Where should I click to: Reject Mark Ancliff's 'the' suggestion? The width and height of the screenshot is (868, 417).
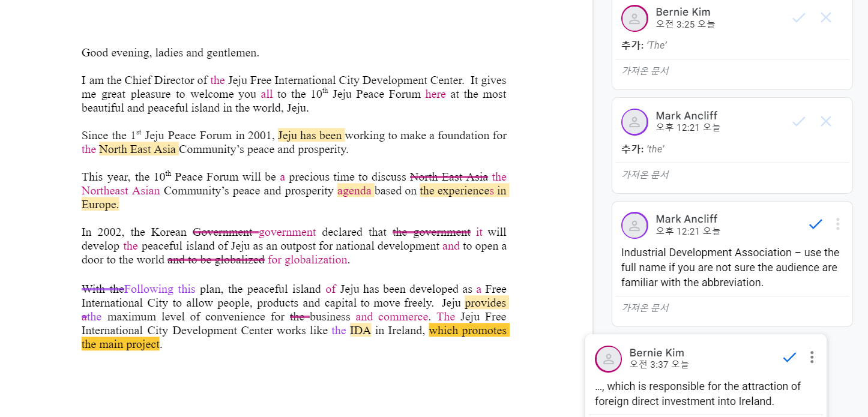(x=826, y=122)
